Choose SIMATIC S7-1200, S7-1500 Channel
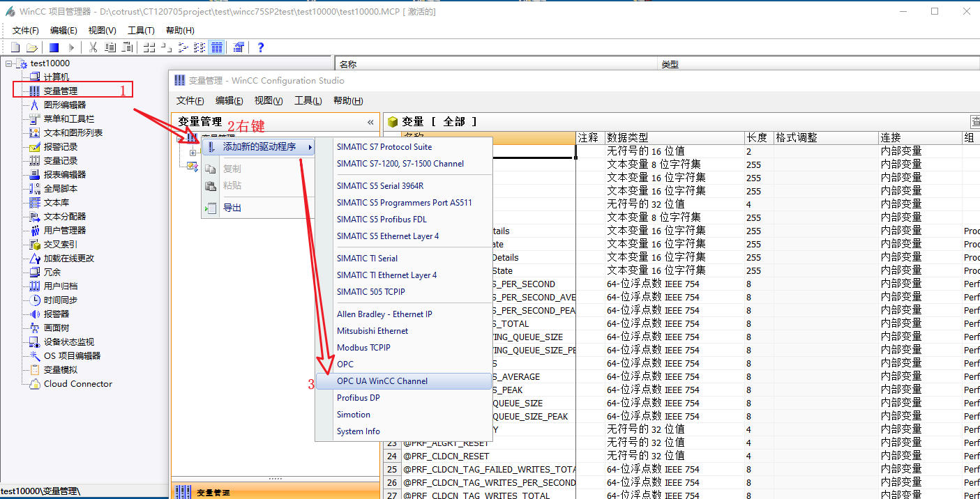This screenshot has height=499, width=980. (405, 164)
